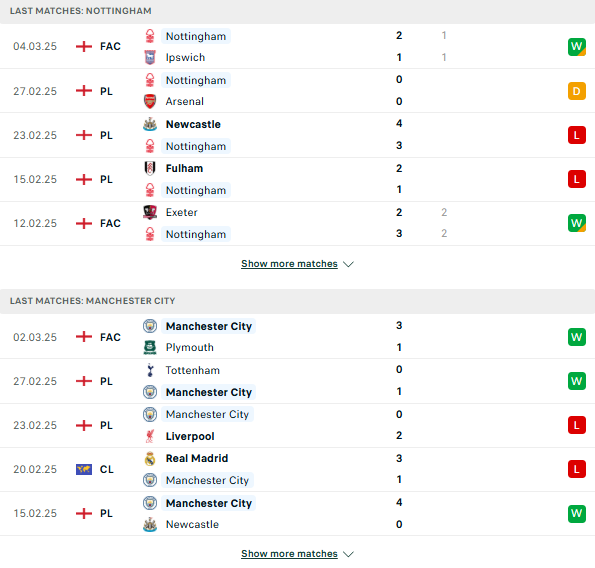Click the Ipswich club crest icon
Image resolution: width=595 pixels, height=568 pixels.
pos(150,57)
